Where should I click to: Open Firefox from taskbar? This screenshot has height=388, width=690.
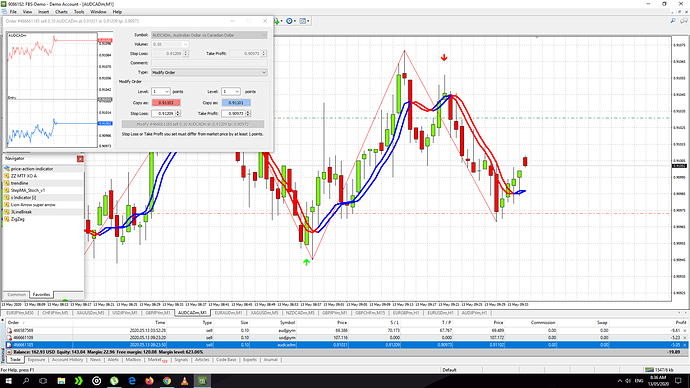click(x=149, y=381)
